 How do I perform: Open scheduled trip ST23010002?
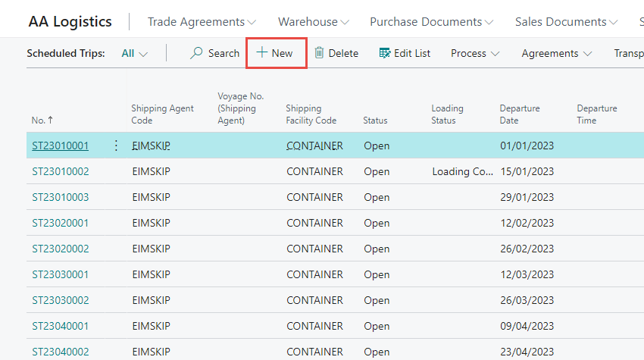tap(61, 171)
